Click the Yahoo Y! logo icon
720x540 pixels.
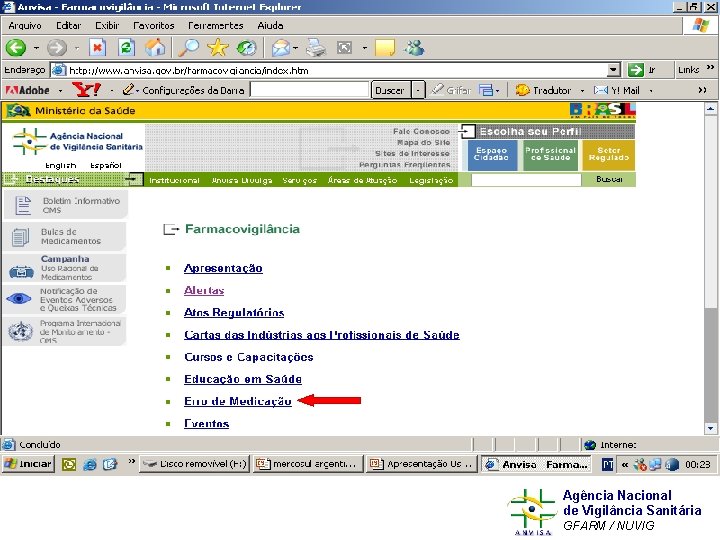[x=86, y=90]
